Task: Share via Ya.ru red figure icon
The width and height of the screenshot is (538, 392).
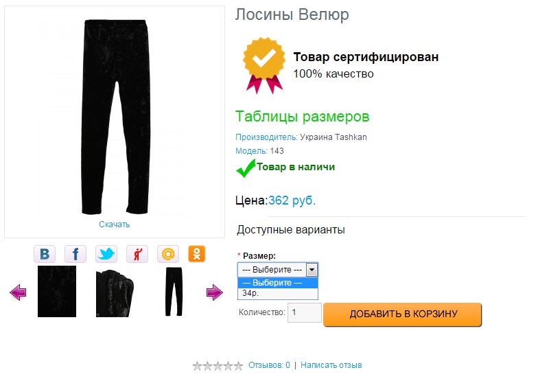Action: [137, 254]
